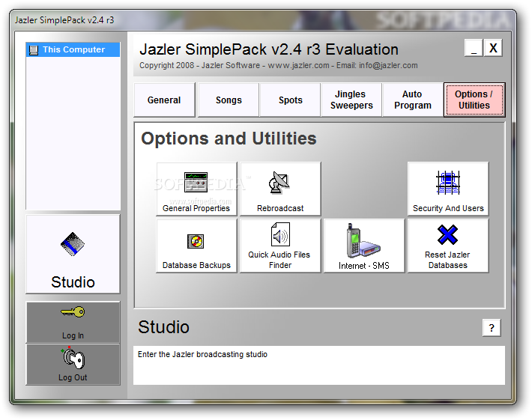Click the 'Options and Utilities' heading
Screen dimensions: 532x420
[229, 139]
